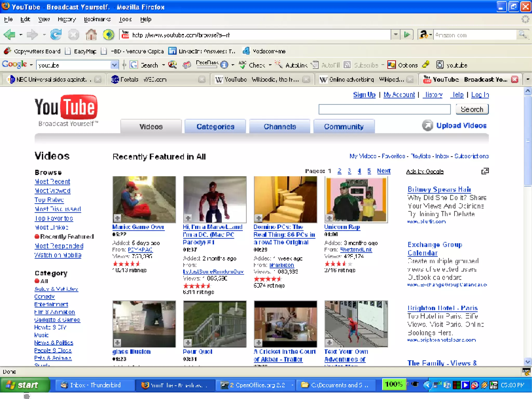Click the green Go arrow beside address bar

[407, 35]
